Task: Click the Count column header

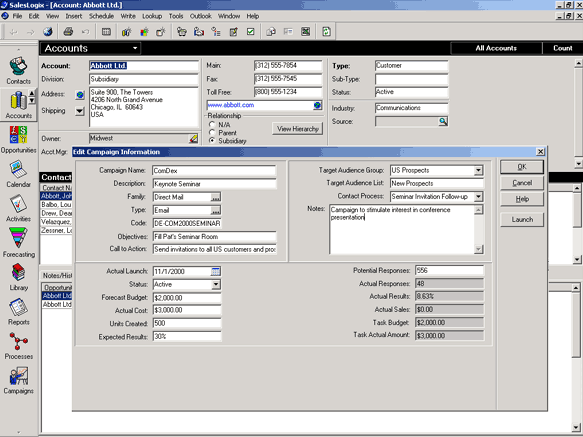Action: (563, 48)
